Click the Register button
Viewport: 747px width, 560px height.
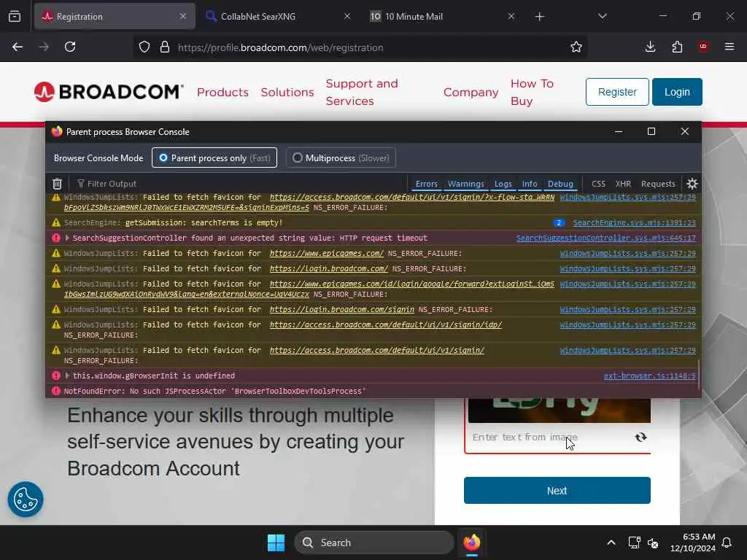coord(617,91)
